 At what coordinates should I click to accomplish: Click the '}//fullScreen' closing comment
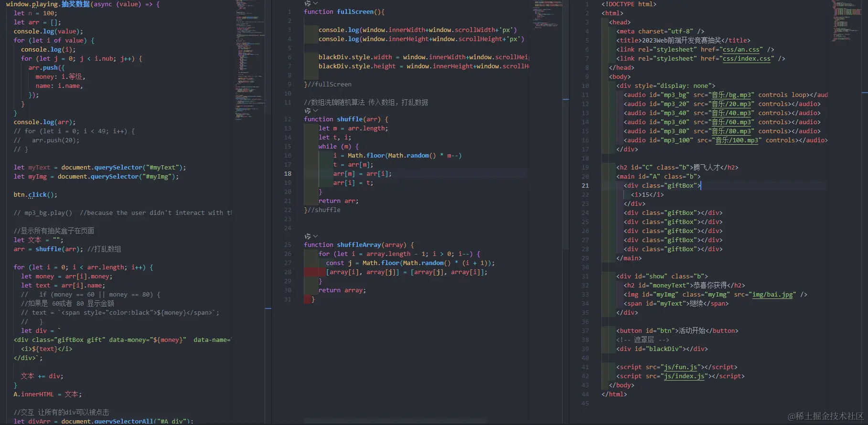click(328, 85)
